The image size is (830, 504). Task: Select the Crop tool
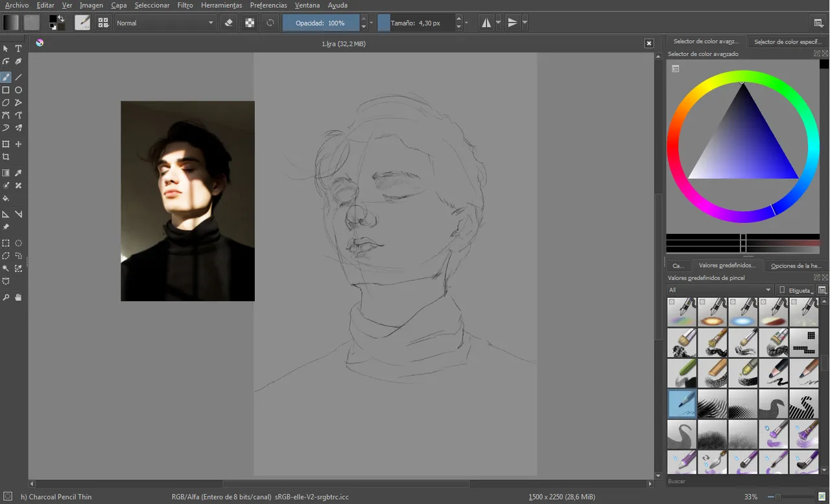pyautogui.click(x=6, y=157)
